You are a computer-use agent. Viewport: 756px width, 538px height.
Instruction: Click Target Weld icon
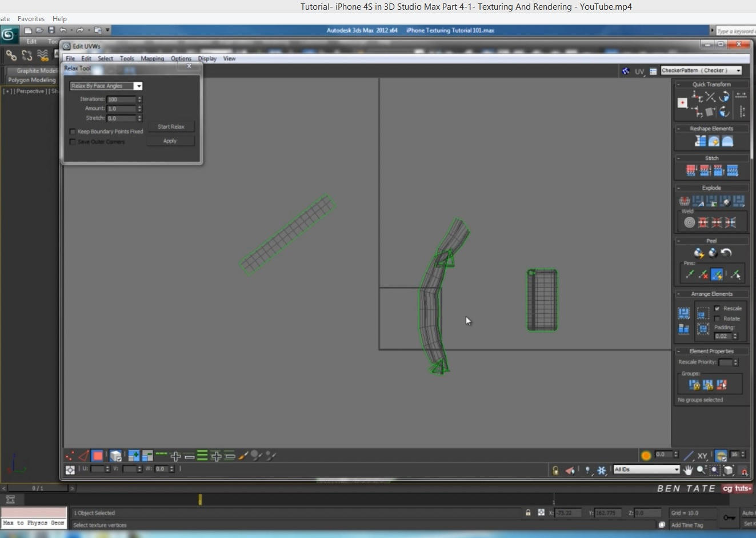690,222
